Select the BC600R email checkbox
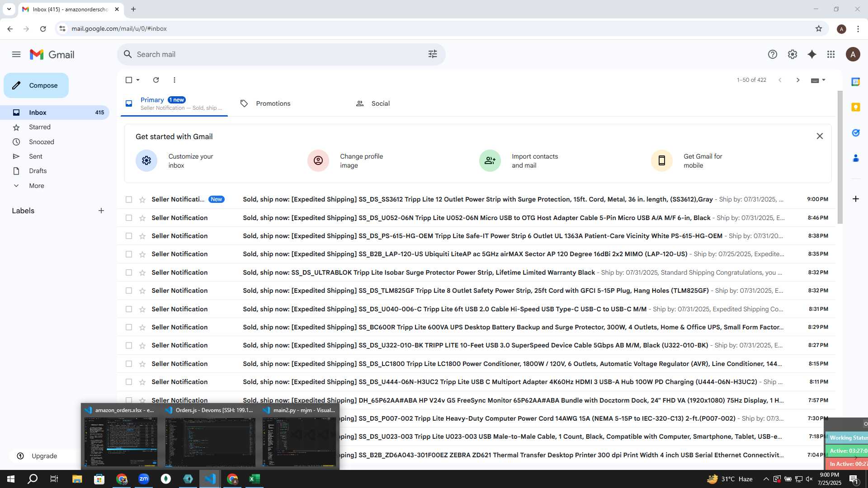Viewport: 868px width, 488px height. (x=129, y=327)
